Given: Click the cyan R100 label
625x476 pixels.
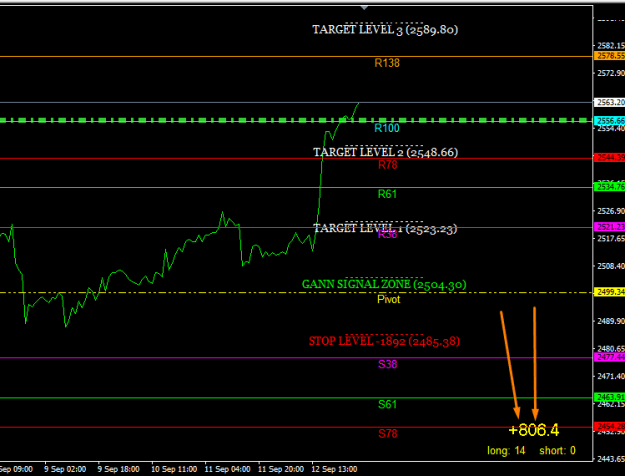Looking at the screenshot, I should pos(387,128).
